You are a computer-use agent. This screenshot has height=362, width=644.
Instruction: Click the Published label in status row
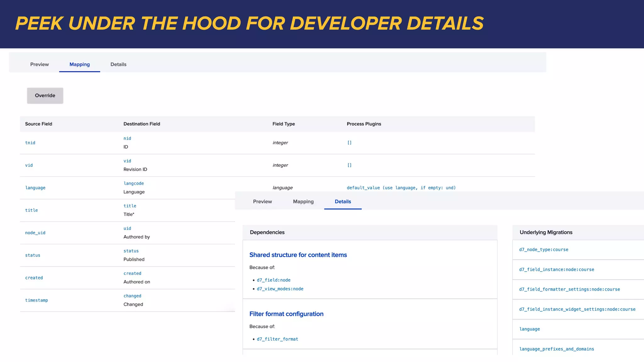click(134, 260)
